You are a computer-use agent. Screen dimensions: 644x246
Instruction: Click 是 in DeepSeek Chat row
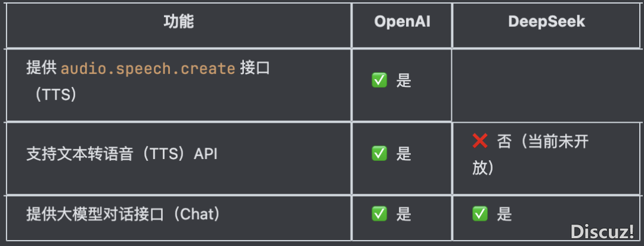click(x=504, y=214)
